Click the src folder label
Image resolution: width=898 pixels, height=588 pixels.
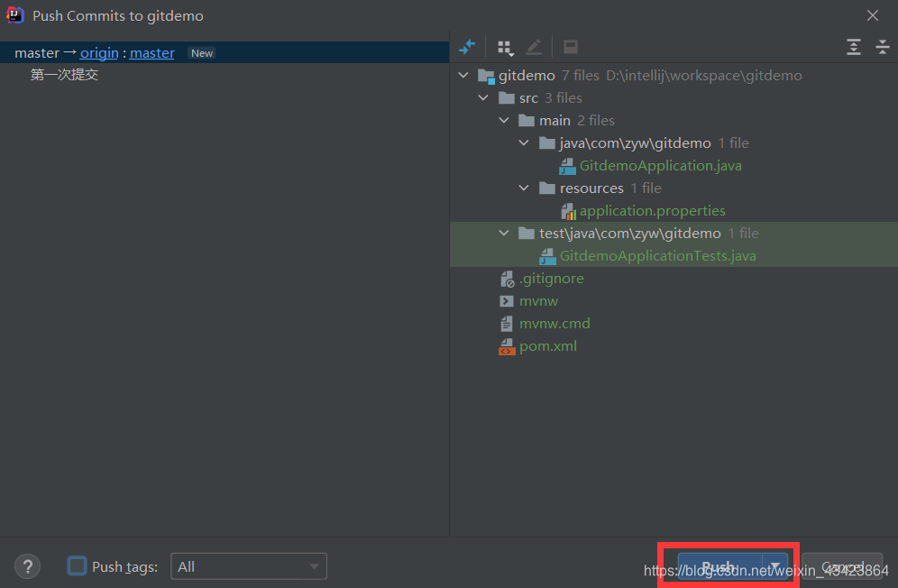528,98
